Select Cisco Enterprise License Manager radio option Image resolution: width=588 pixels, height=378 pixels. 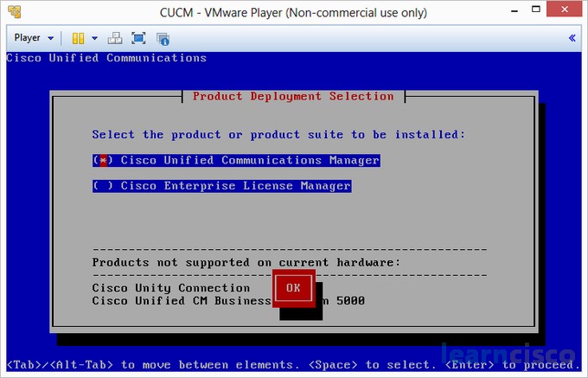103,186
